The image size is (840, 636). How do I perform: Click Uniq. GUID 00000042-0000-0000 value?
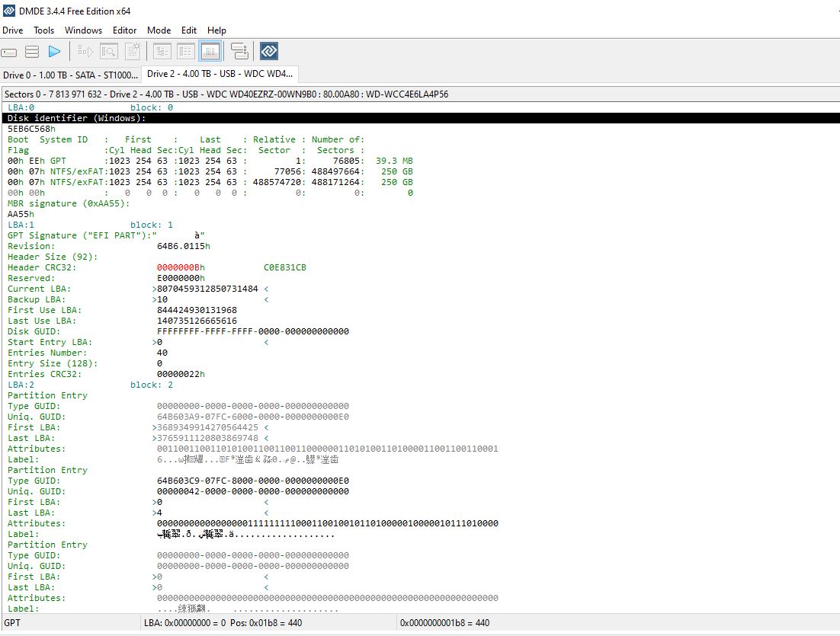(x=253, y=491)
